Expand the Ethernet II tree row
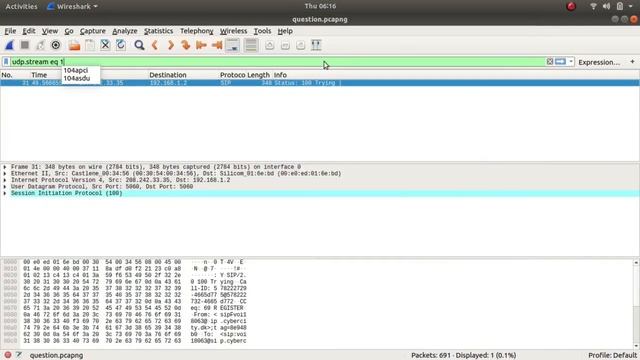The width and height of the screenshot is (640, 360). 5,173
